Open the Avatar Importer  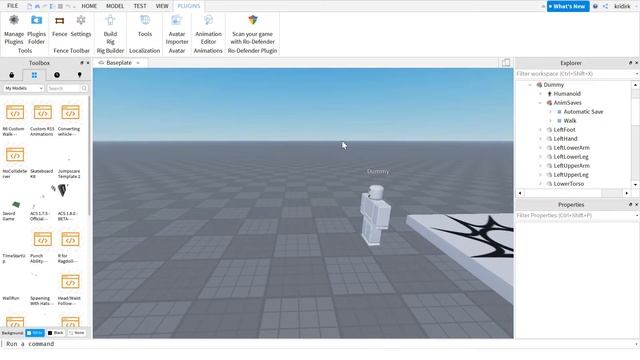coord(177,29)
